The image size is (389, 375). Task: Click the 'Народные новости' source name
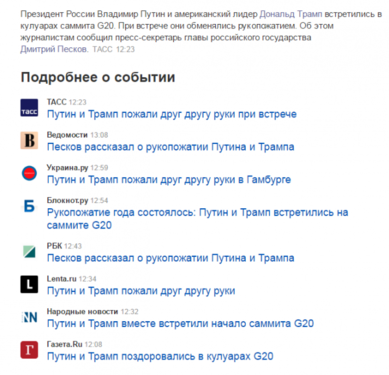[82, 311]
